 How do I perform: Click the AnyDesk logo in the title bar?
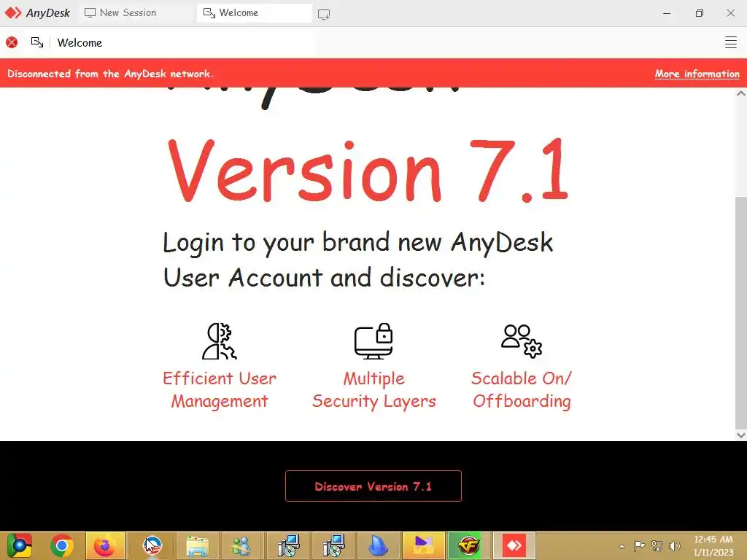(38, 13)
